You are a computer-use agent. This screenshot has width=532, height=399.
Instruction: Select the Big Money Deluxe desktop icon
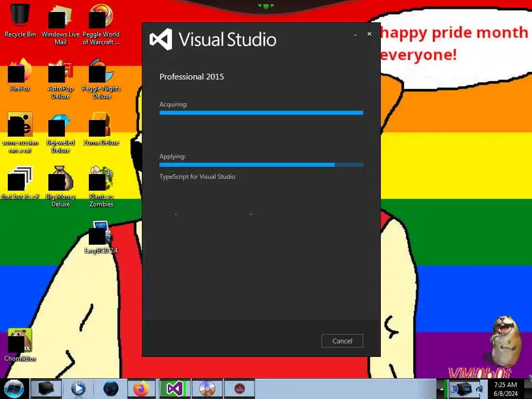click(60, 187)
